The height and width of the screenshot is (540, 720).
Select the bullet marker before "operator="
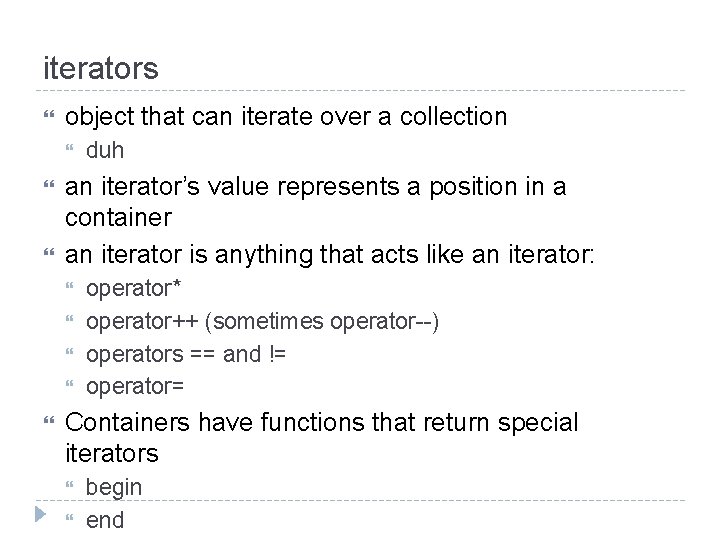(x=70, y=386)
